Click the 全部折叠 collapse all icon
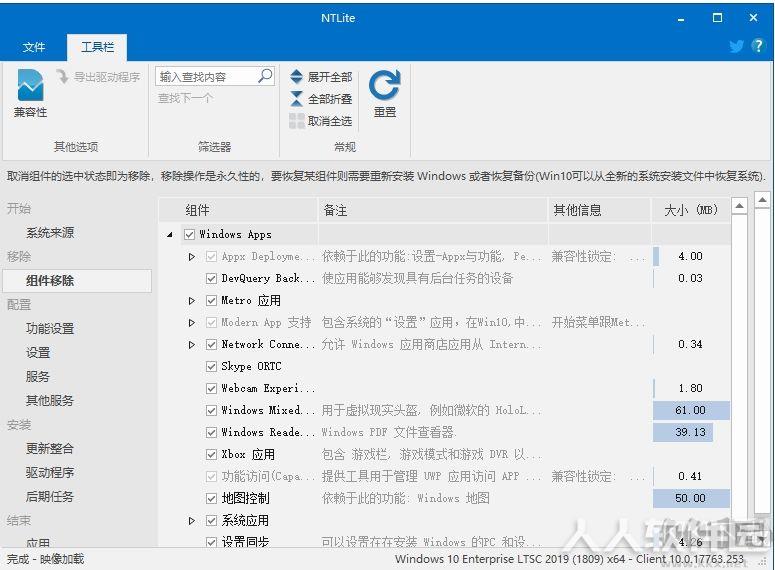The image size is (775, 570). point(296,99)
